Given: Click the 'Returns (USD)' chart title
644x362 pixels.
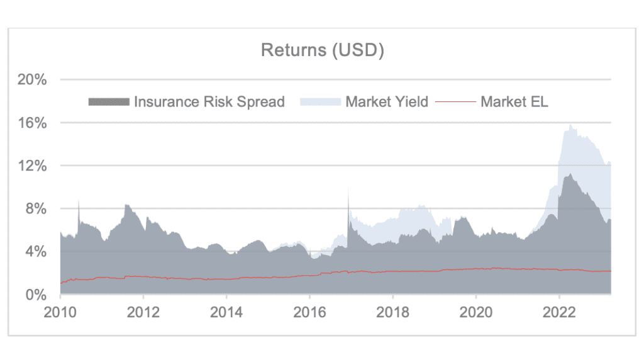Looking at the screenshot, I should click(323, 50).
